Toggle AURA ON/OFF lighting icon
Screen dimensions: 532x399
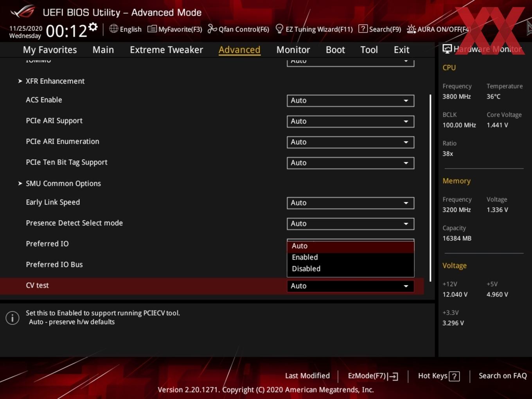tap(411, 29)
